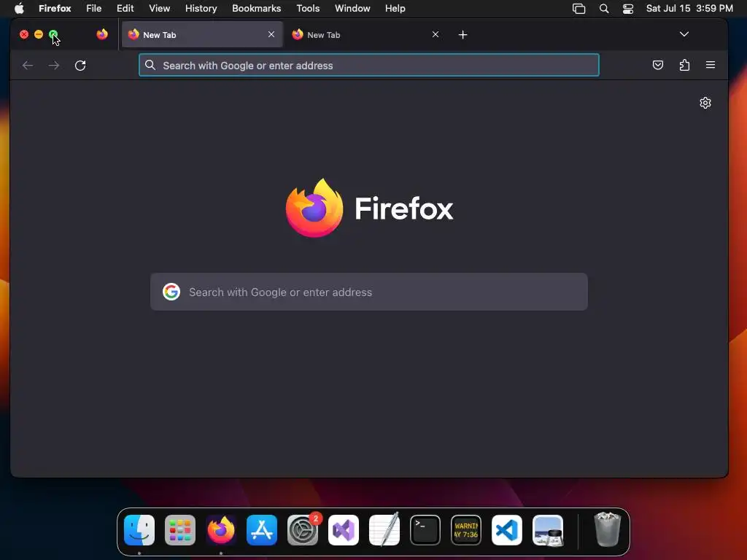Click the Firefox View pinned icon
The height and width of the screenshot is (560, 747).
pos(102,34)
